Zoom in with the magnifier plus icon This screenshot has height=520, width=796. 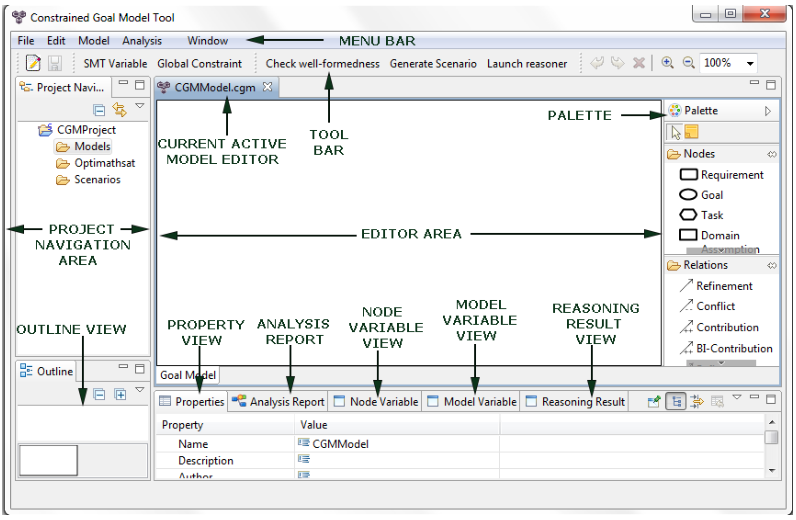pos(667,63)
